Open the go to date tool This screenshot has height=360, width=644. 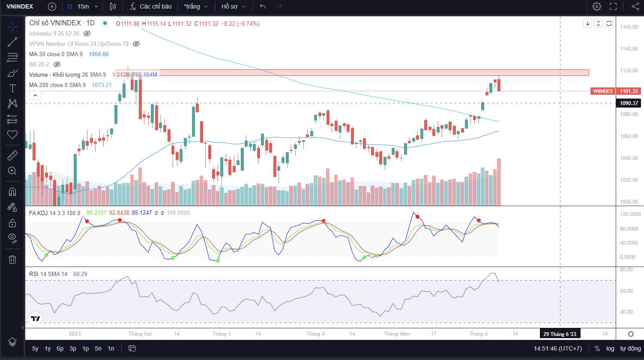tap(132, 348)
